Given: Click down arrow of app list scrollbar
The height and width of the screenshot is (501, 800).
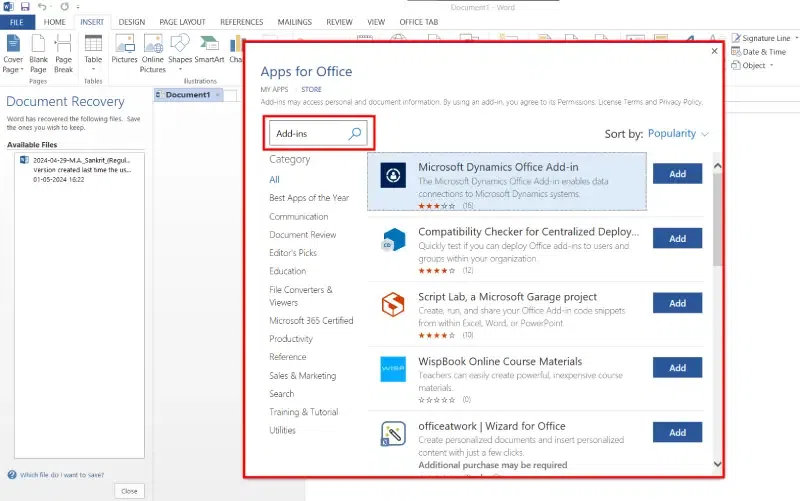Looking at the screenshot, I should (x=717, y=464).
